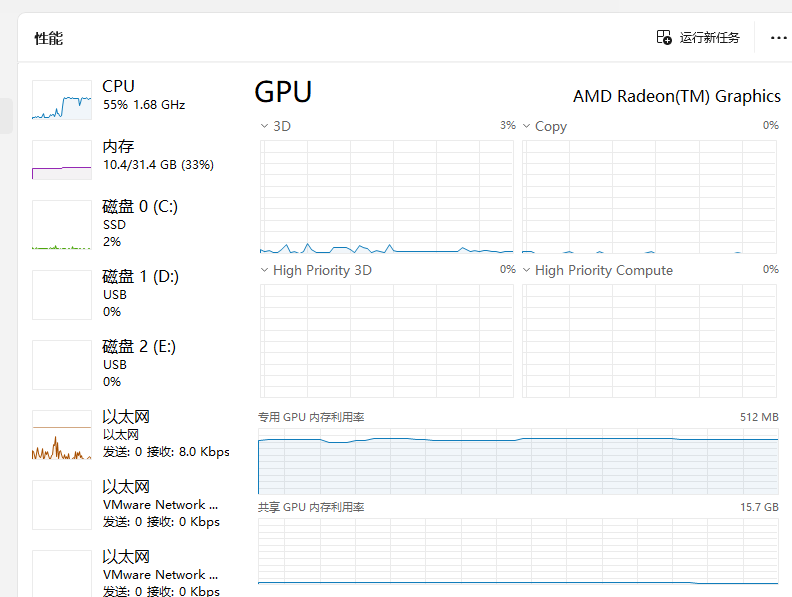Click the High Priority Compute graph area
The image size is (792, 597).
pos(650,340)
